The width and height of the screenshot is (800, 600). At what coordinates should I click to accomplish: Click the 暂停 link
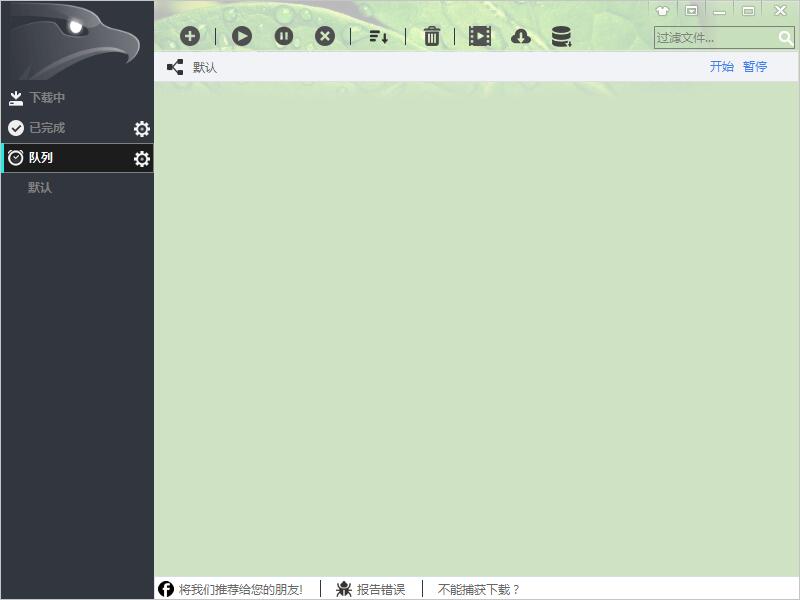(x=755, y=66)
